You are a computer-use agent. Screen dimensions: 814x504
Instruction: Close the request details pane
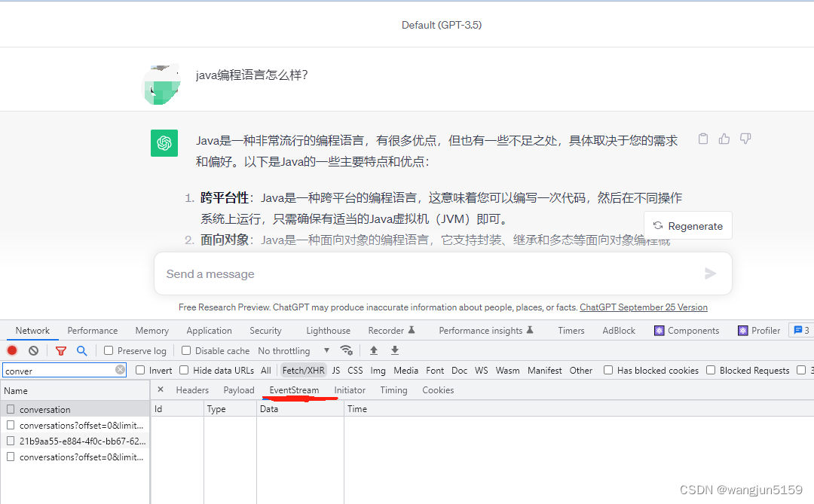point(161,389)
